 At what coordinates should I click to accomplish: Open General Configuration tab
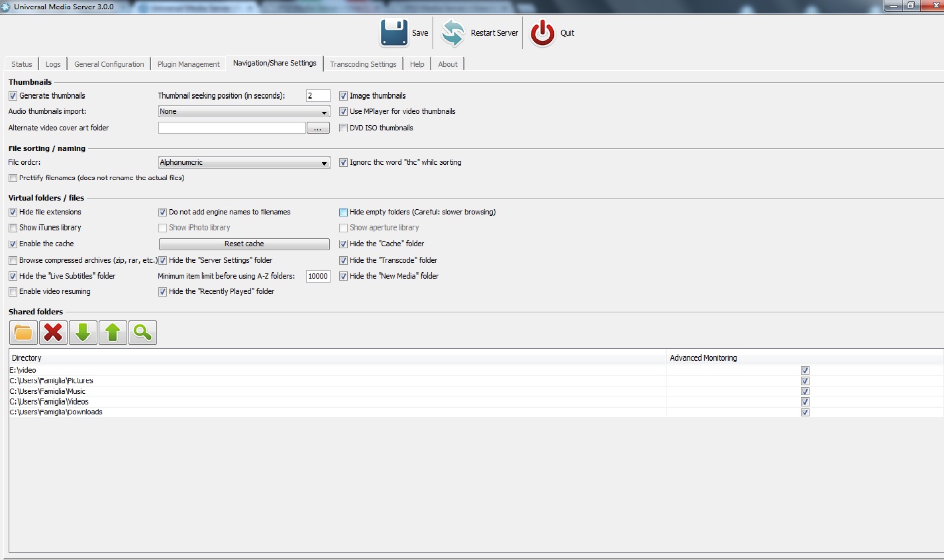(109, 64)
